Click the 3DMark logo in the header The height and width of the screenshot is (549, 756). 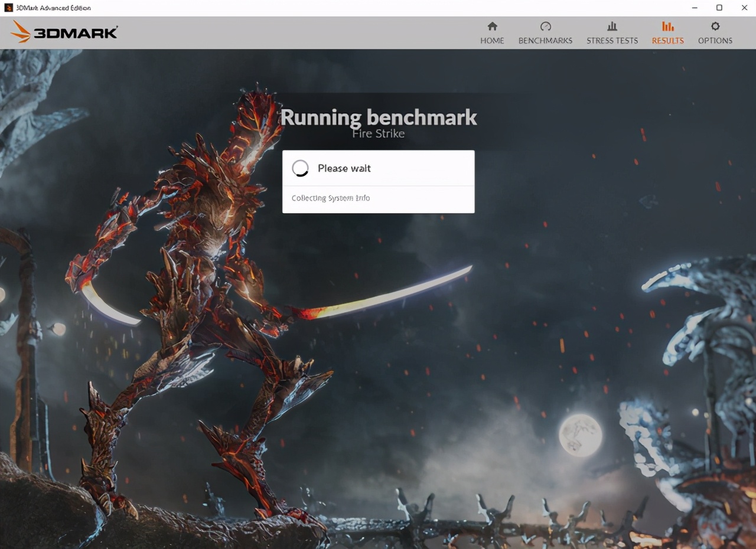coord(64,32)
